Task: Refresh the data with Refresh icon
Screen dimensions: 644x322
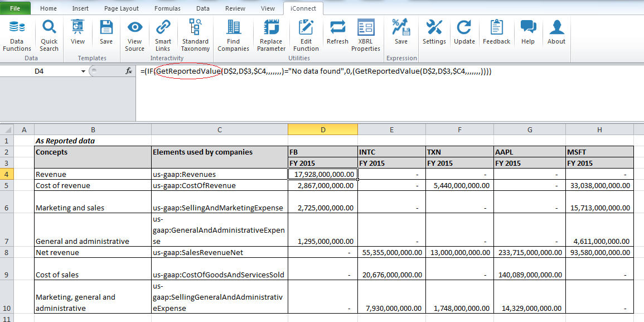Action: 337,33
